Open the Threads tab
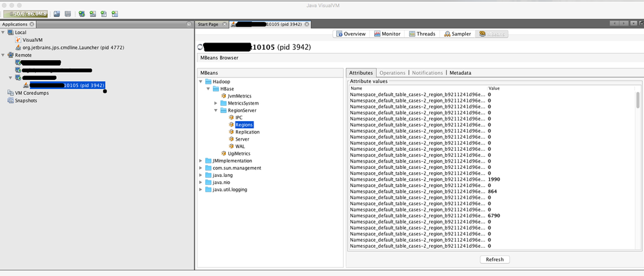 (422, 34)
